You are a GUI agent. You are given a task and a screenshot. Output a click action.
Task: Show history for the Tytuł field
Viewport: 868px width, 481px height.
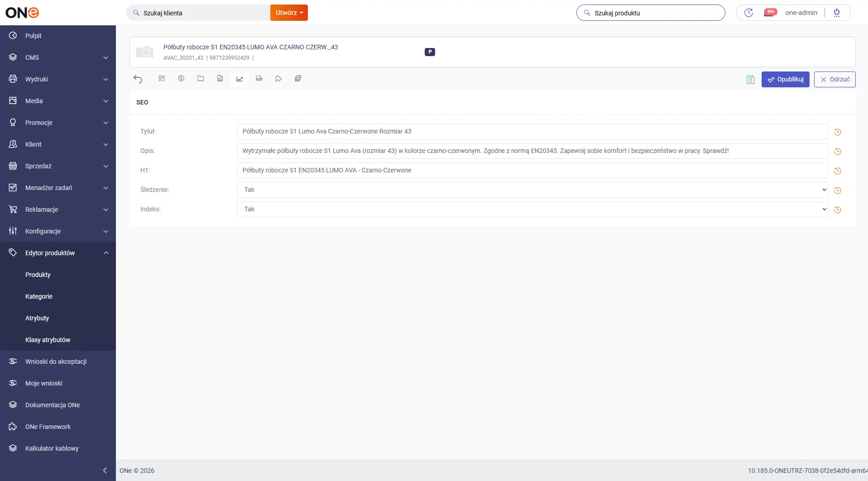pos(837,132)
